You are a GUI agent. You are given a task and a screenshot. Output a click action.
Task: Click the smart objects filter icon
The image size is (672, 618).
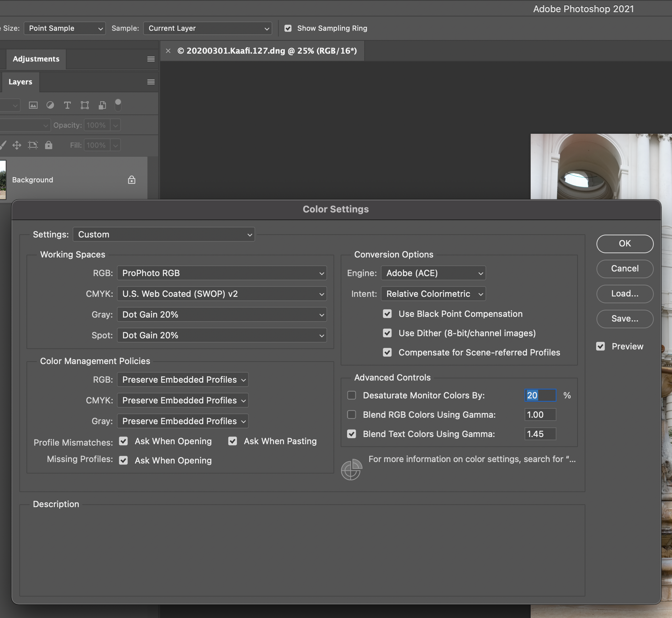click(102, 105)
